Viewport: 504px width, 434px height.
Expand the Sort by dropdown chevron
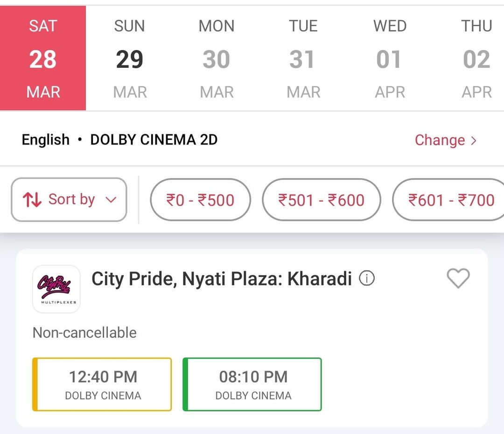pos(111,200)
